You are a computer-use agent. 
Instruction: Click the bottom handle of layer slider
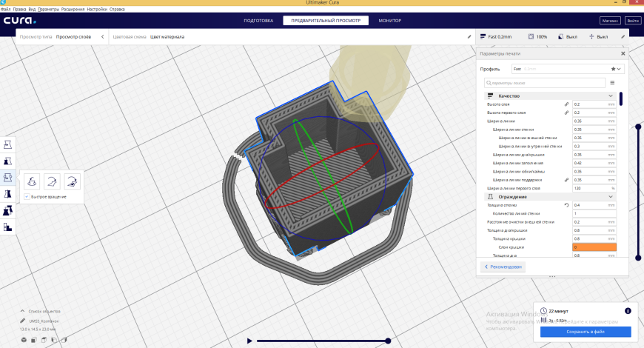[x=638, y=258]
